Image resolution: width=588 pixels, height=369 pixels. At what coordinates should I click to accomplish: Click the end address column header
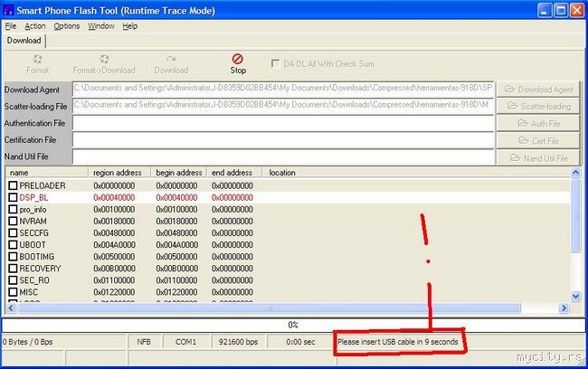tap(233, 173)
